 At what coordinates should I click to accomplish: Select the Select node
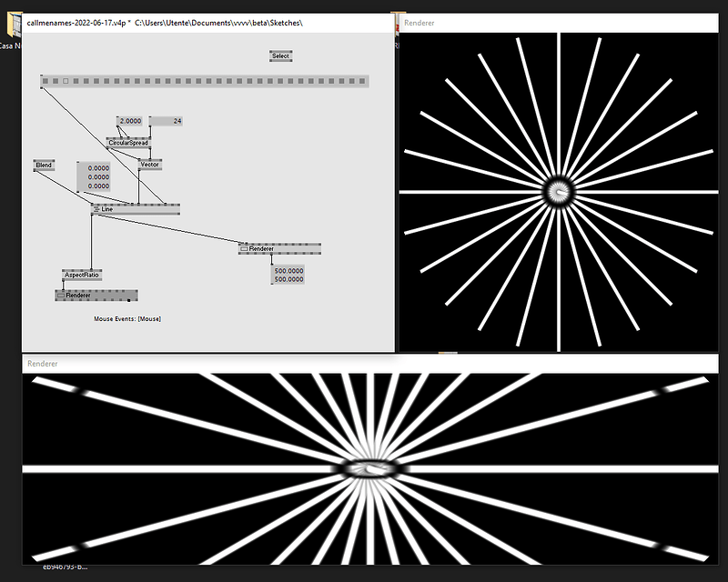click(x=280, y=56)
